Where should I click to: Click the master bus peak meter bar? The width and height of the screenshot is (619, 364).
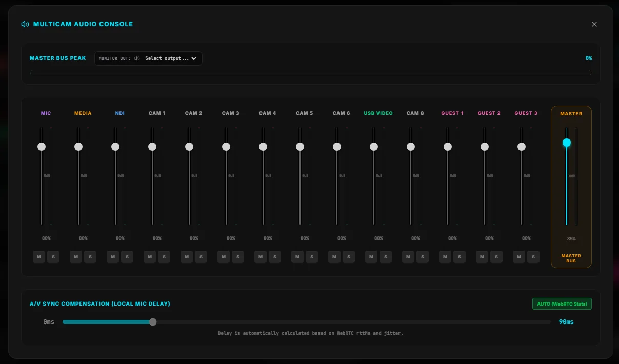click(x=311, y=73)
